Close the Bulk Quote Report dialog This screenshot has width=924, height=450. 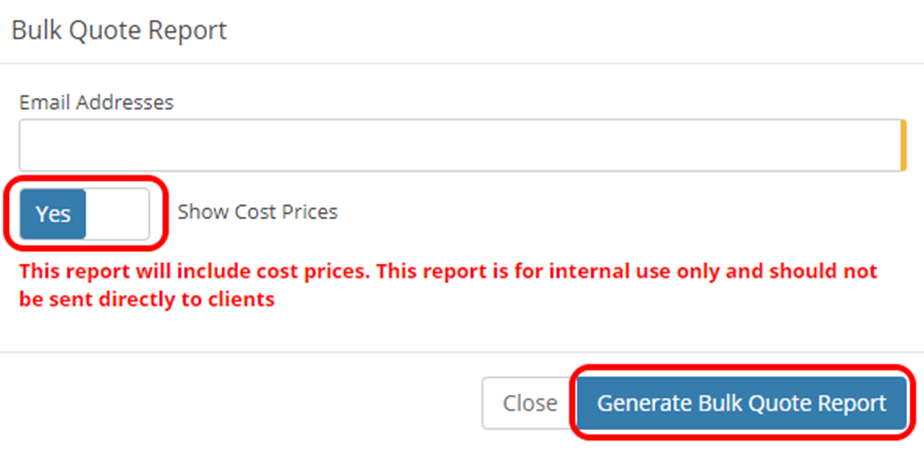point(529,403)
